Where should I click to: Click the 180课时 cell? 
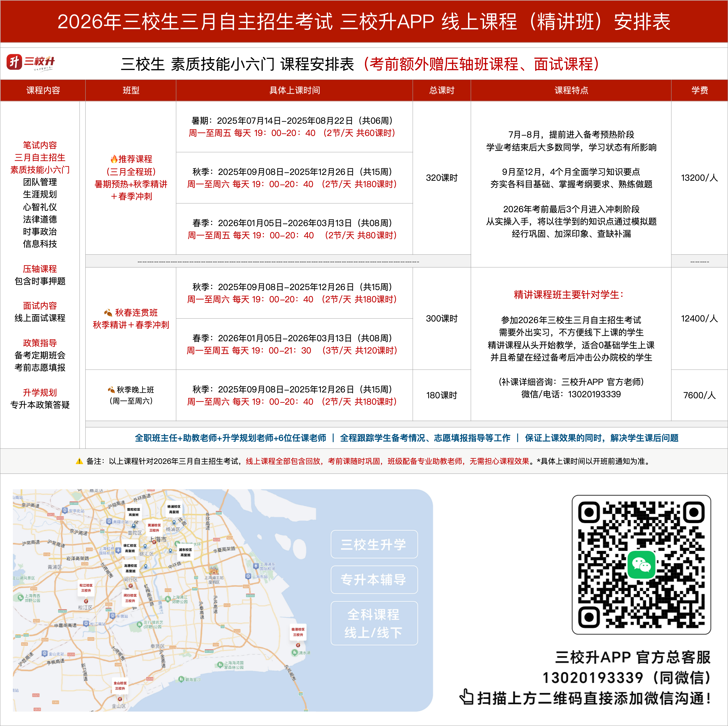(442, 395)
